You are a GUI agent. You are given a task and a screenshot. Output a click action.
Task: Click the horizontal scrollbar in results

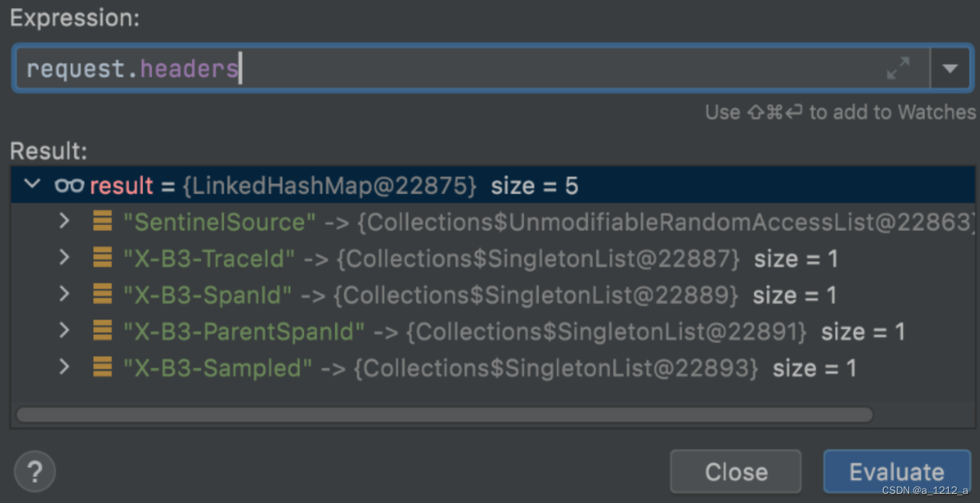[444, 414]
